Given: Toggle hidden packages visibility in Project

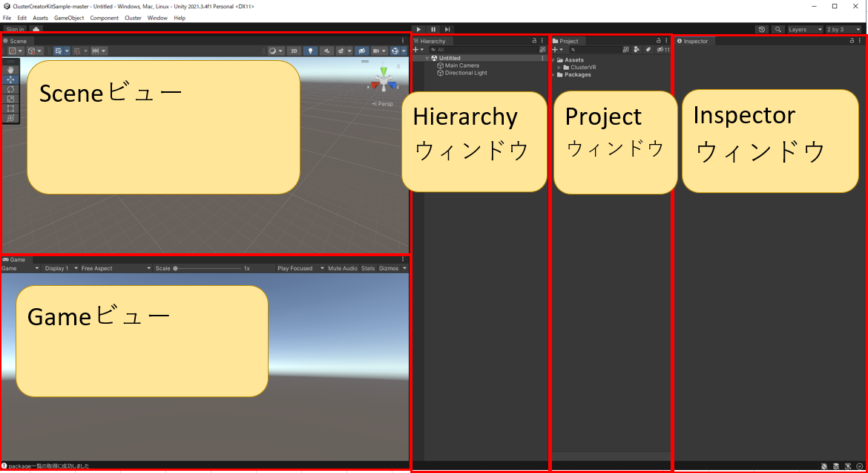Looking at the screenshot, I should click(x=663, y=49).
